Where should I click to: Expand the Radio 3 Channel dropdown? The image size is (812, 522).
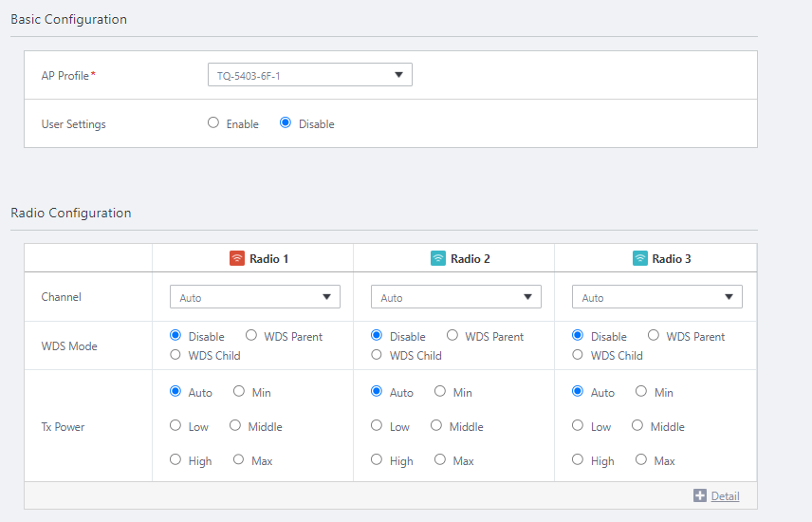pos(656,297)
